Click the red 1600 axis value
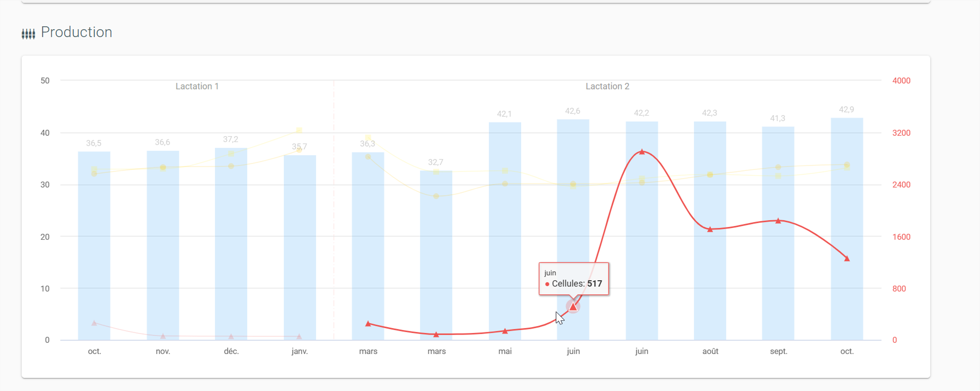 coord(901,237)
